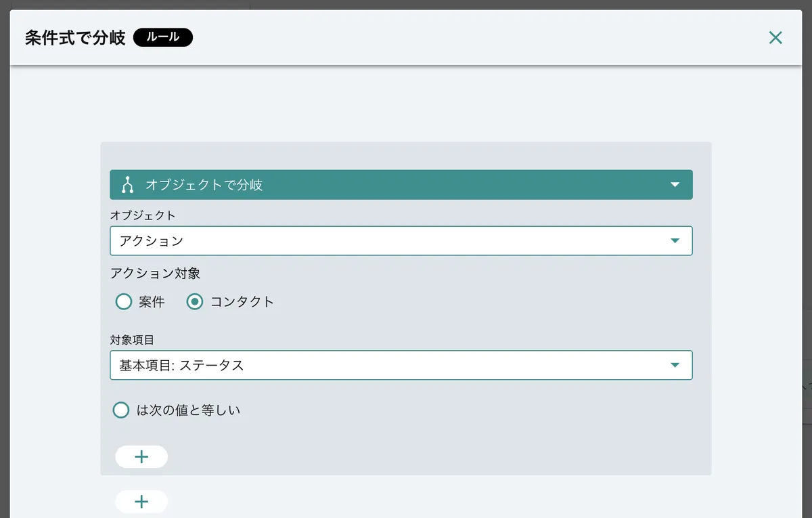Click the アクション対象 section label
This screenshot has height=518, width=812.
coord(155,274)
